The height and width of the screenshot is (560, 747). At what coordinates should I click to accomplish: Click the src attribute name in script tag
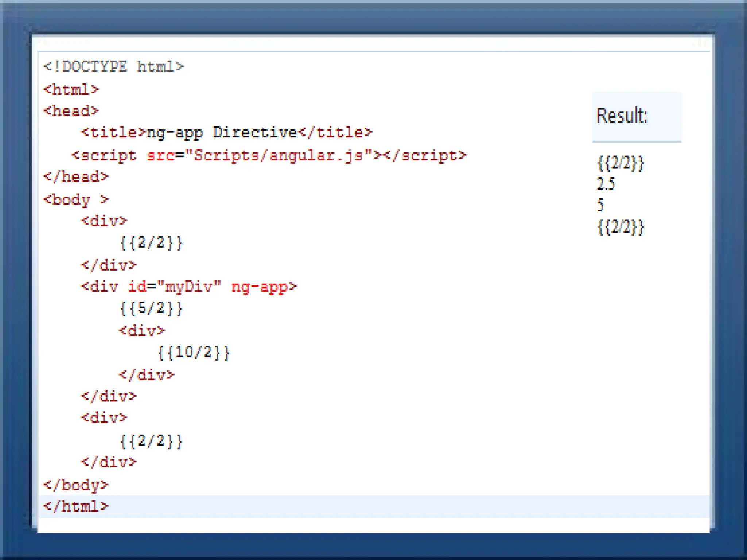pos(160,156)
